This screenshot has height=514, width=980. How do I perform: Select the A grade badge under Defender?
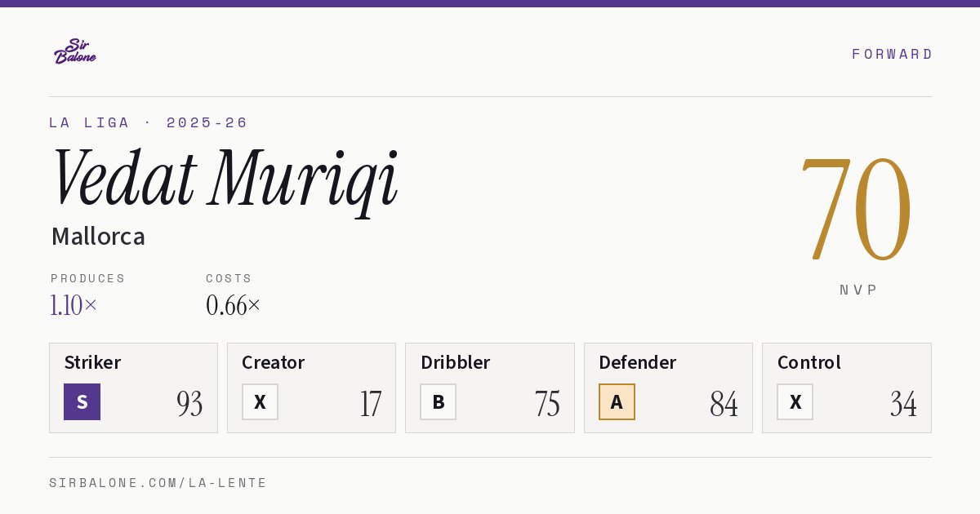pyautogui.click(x=617, y=401)
